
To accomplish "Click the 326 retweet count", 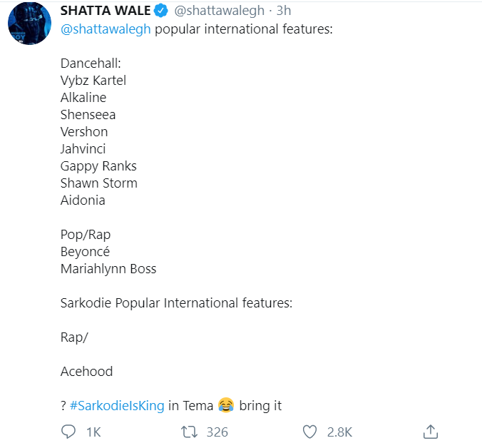I will (217, 432).
